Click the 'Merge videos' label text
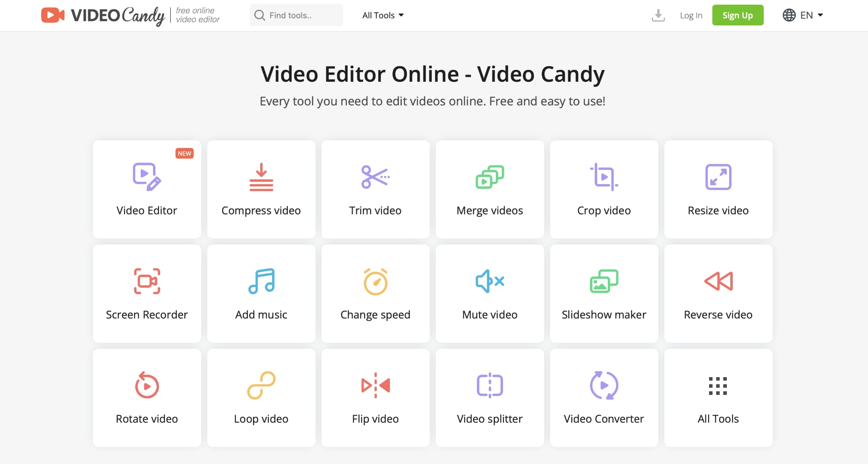 490,211
